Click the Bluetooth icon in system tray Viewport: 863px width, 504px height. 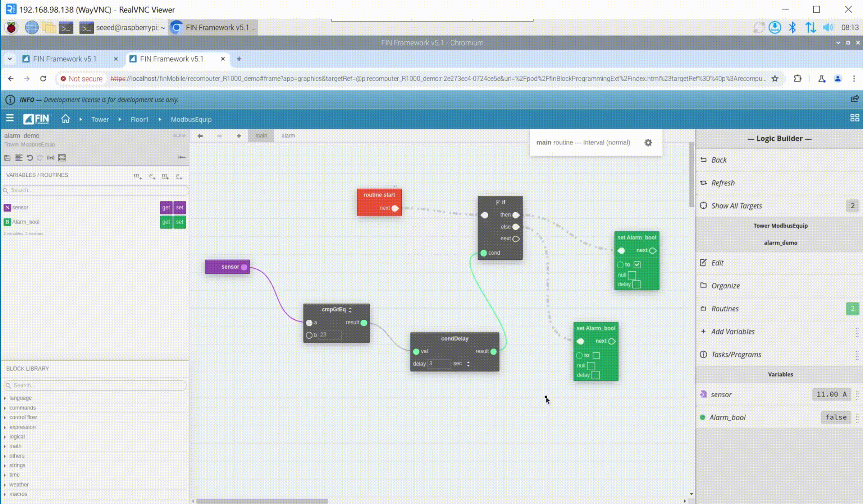tap(792, 27)
